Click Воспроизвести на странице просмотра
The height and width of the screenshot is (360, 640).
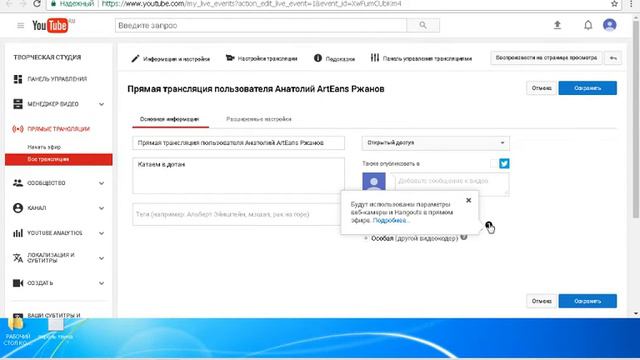[546, 58]
